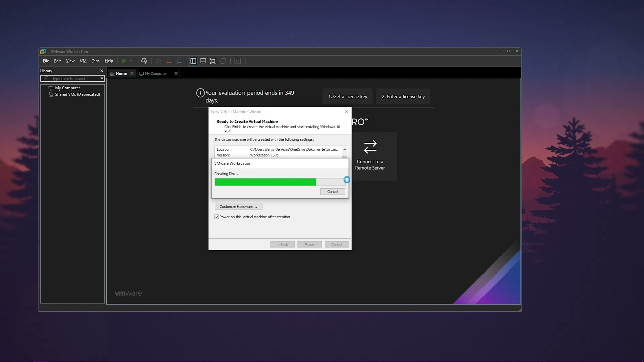
Task: Click the wizard Back button
Action: coord(283,244)
